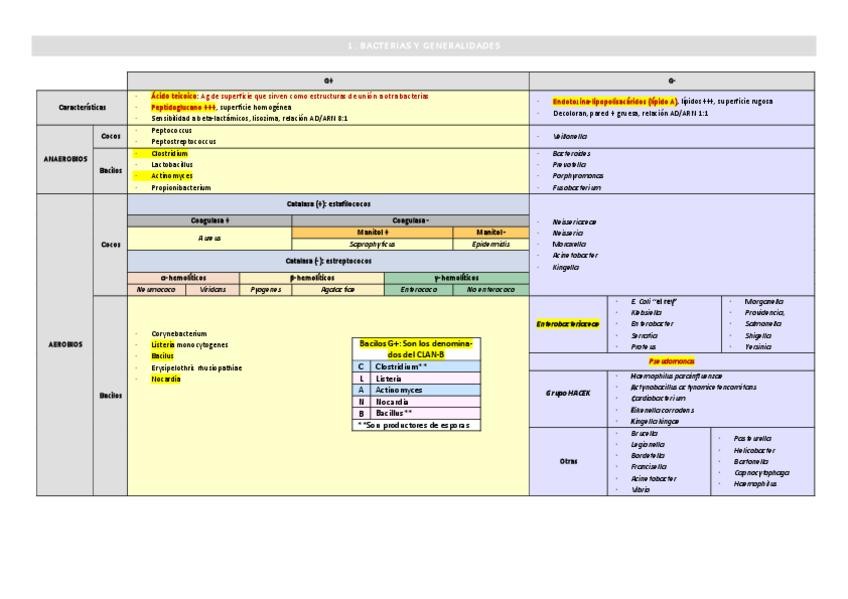Click the highlighted 'Clostridium' anaerobe entry
Screen dimensions: 848x599
169,153
